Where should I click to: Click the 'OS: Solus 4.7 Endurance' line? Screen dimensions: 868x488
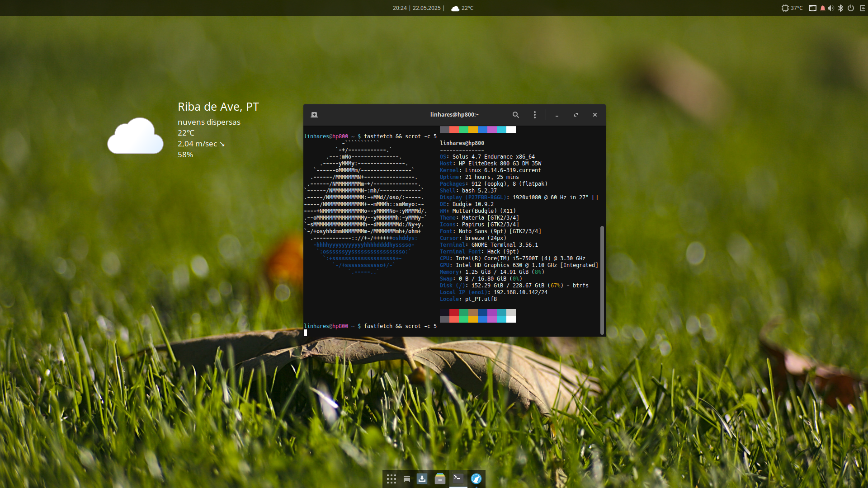click(x=487, y=157)
